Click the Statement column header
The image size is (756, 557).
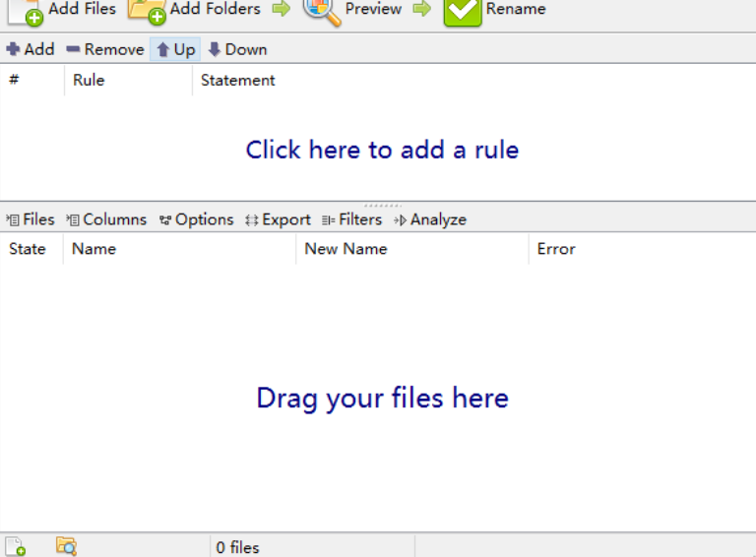click(473, 80)
